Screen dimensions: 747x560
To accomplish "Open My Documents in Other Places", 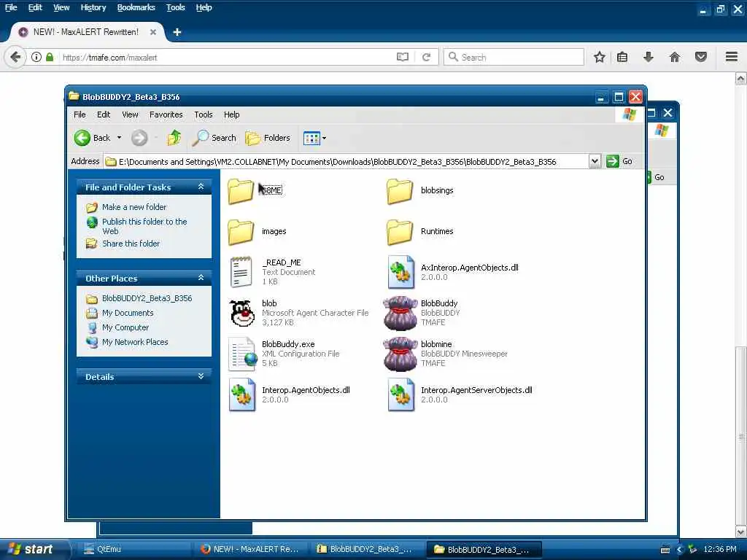I will click(x=128, y=313).
